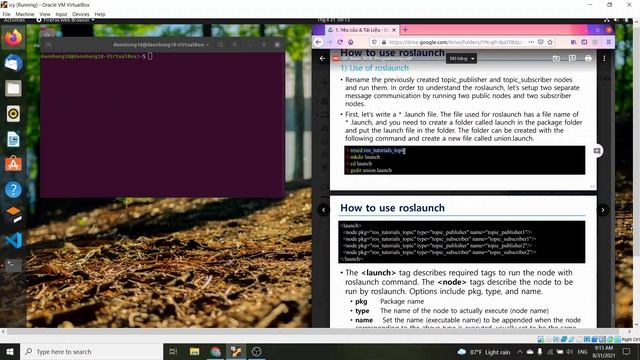Change ENG input language in tray
Screen dimensions: 640x360
pyautogui.click(x=582, y=352)
